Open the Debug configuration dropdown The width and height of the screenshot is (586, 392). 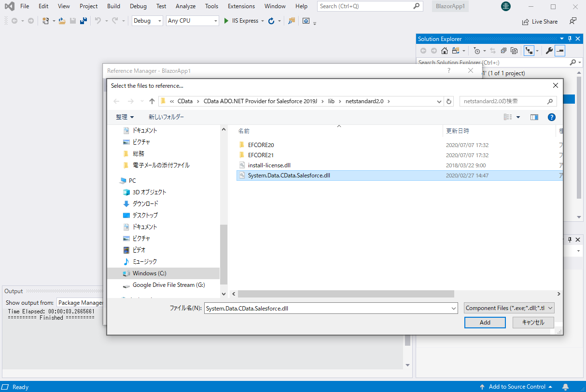(147, 21)
